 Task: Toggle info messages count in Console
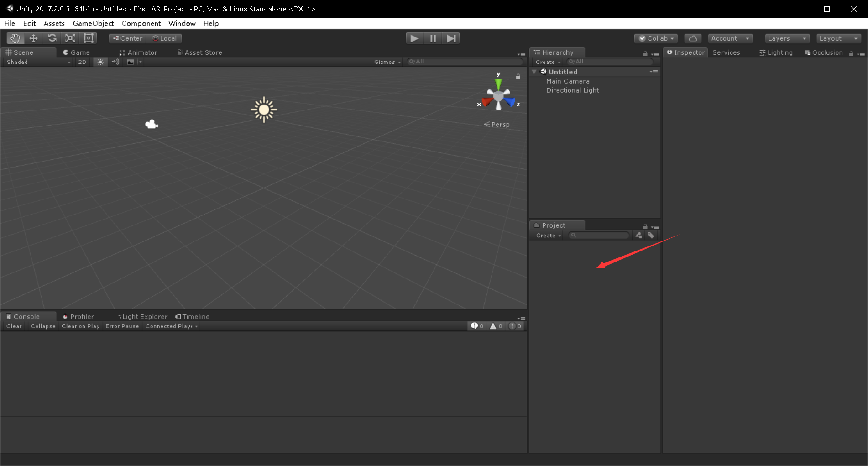477,326
